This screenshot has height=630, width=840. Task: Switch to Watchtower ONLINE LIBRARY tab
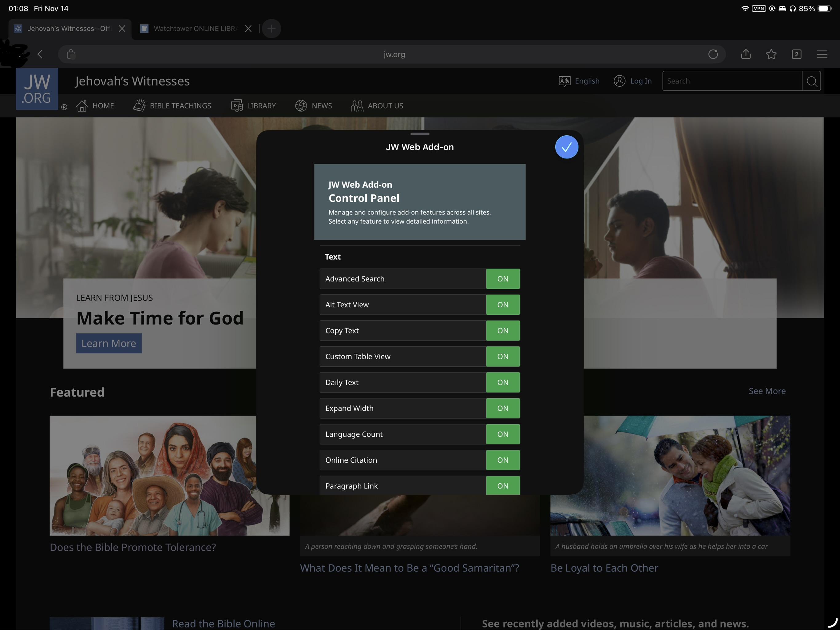tap(194, 29)
